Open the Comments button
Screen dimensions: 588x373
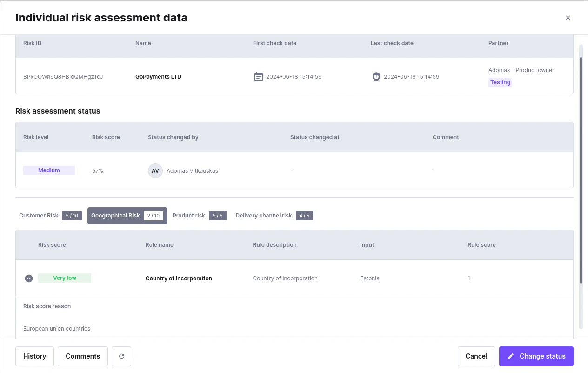(x=83, y=356)
